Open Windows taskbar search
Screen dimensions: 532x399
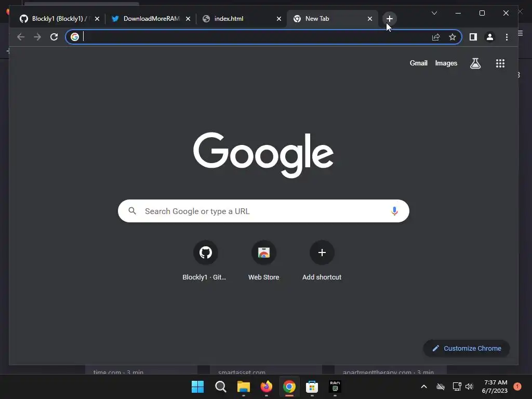pyautogui.click(x=220, y=387)
